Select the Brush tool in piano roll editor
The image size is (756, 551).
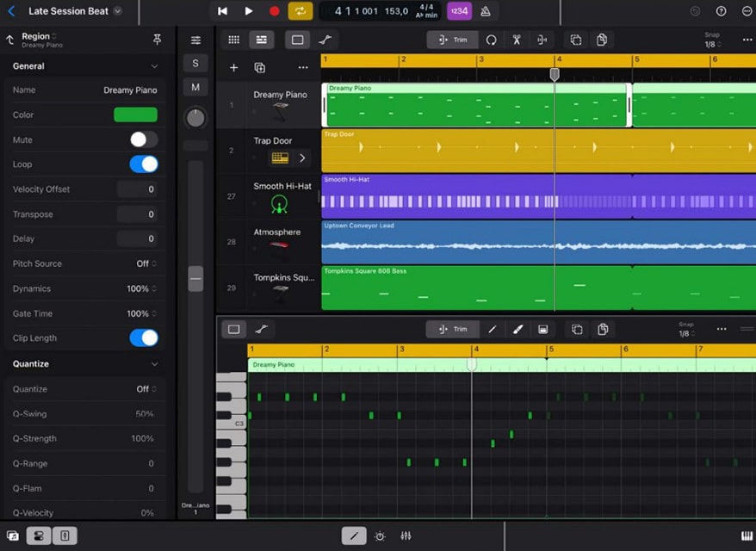517,329
